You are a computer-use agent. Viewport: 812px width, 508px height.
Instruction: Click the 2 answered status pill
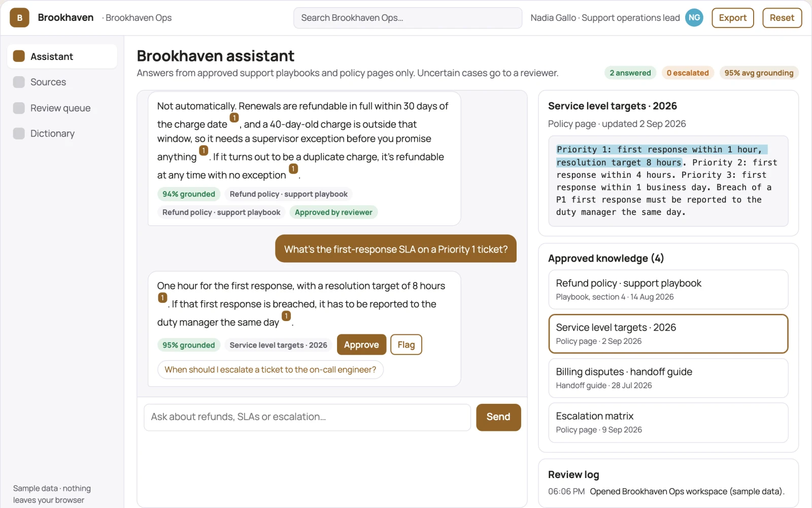click(x=630, y=73)
